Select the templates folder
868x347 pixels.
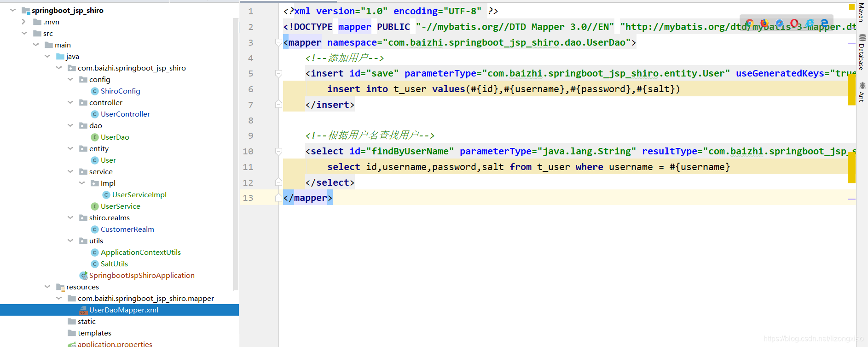tap(94, 333)
